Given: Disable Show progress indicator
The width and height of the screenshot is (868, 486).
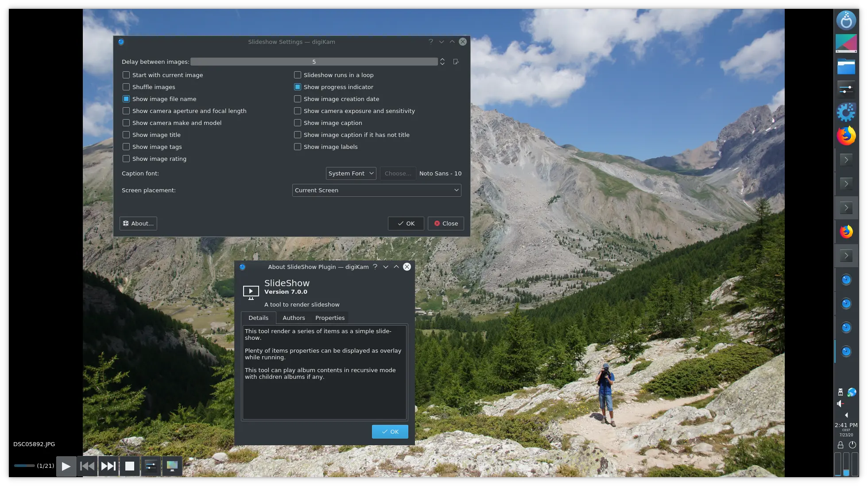Looking at the screenshot, I should click(297, 87).
